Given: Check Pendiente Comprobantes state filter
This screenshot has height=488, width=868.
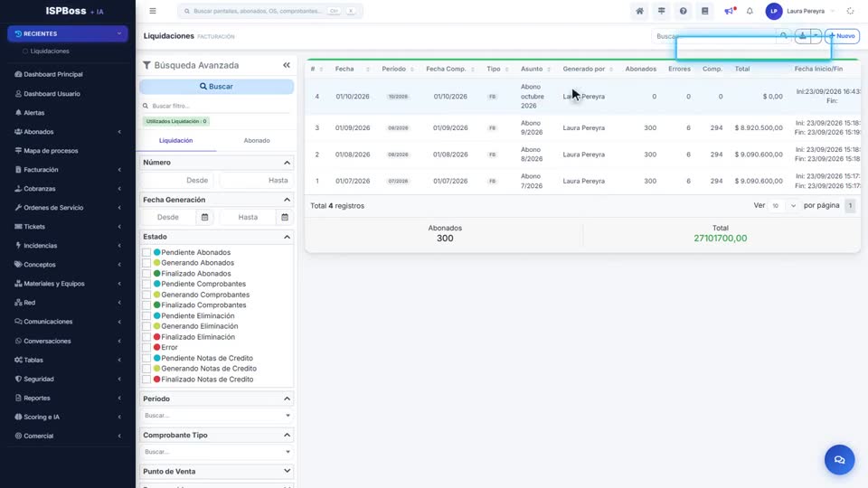Looking at the screenshot, I should point(146,284).
